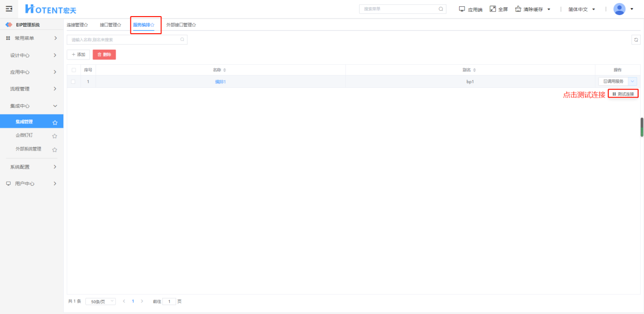Sort the table by the 别名 column arrows
This screenshot has width=644, height=314.
tap(474, 70)
